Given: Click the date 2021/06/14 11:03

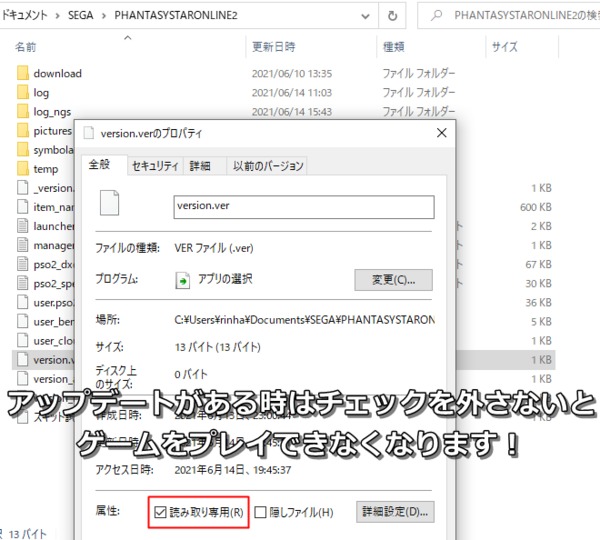Looking at the screenshot, I should pyautogui.click(x=292, y=93).
